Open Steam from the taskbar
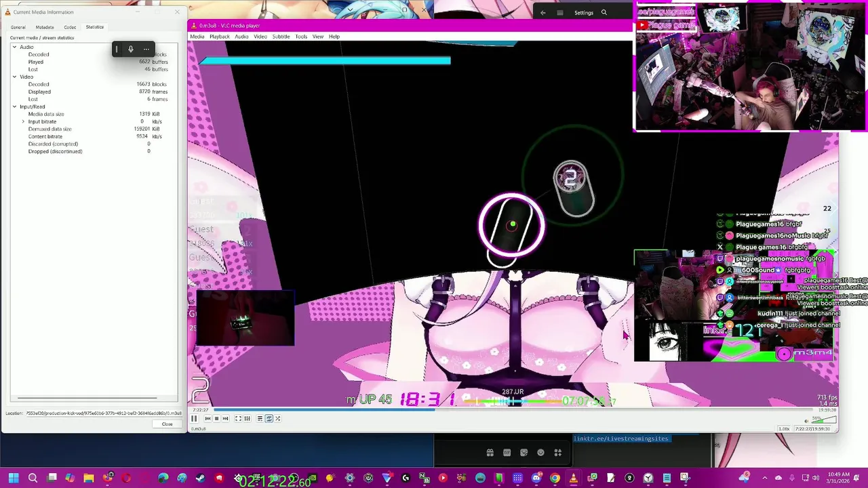868x488 pixels. click(200, 479)
